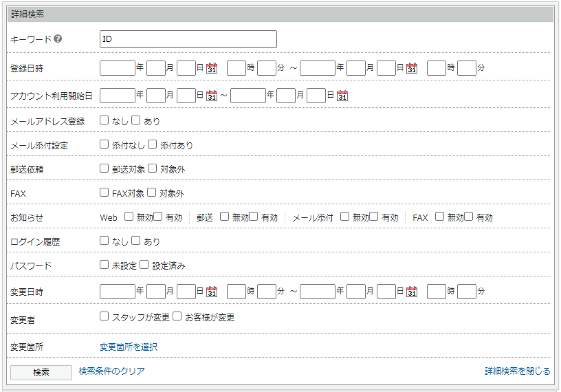Open calendar for 登録日時 end date
Screen dimensions: 561x392
412,68
